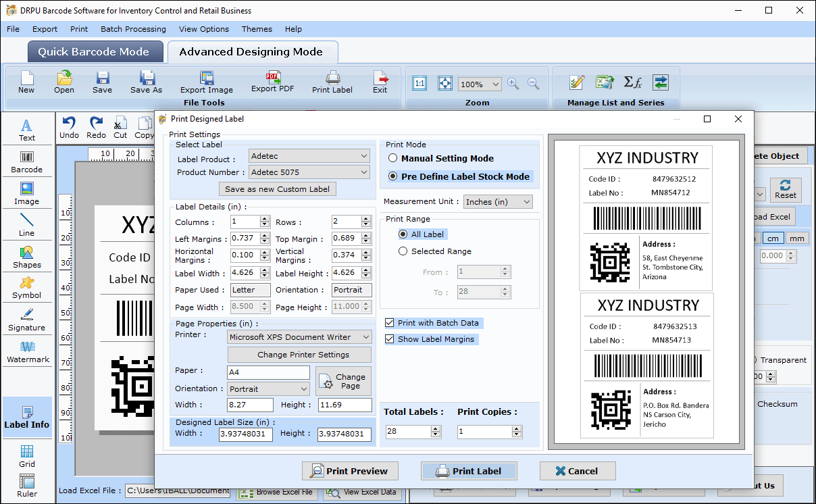Open the Label Product dropdown showing Adetec
Image resolution: width=816 pixels, height=504 pixels.
tap(309, 156)
